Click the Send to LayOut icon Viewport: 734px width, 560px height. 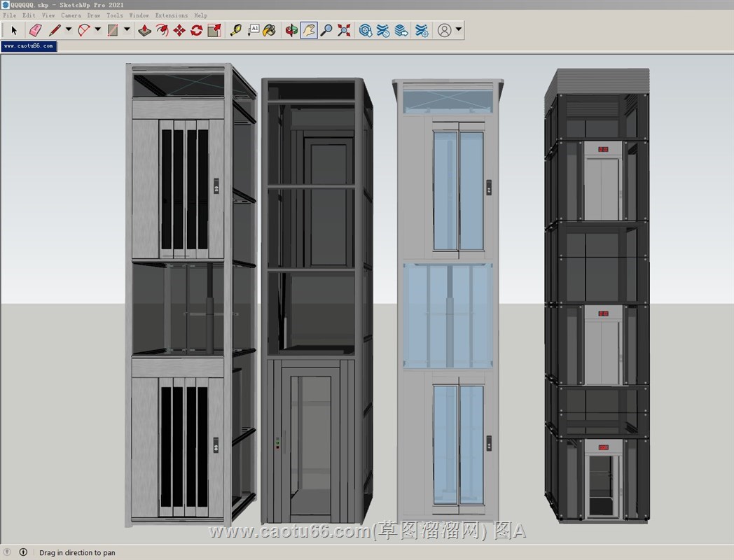point(401,30)
